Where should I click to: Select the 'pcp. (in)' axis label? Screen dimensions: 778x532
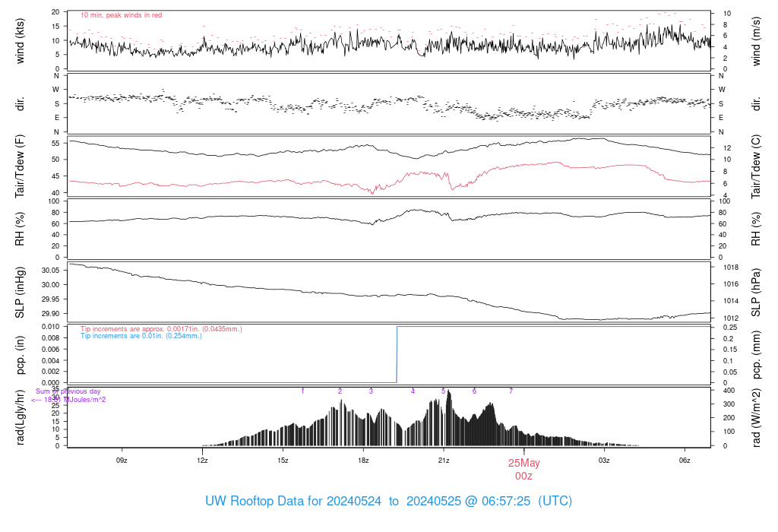tap(20, 355)
